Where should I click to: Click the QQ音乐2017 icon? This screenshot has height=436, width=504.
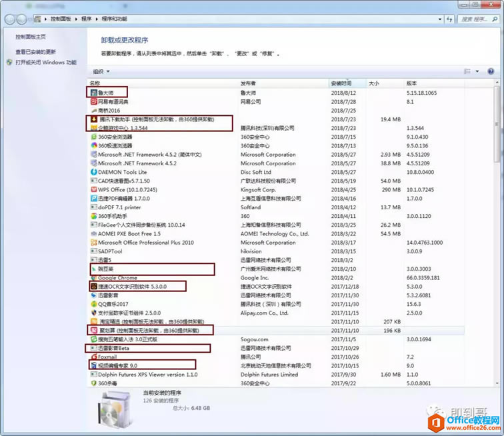[93, 304]
